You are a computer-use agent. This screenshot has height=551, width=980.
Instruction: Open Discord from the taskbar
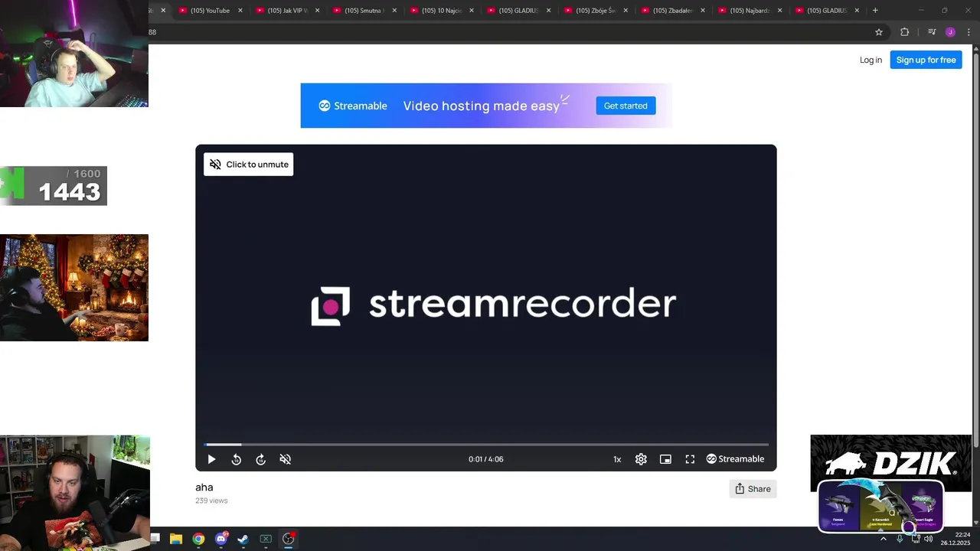point(222,539)
